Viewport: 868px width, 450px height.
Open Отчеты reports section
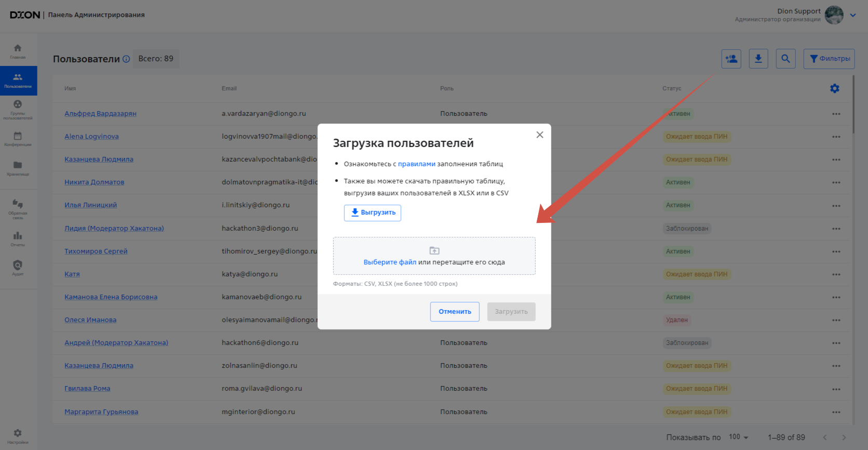(18, 239)
